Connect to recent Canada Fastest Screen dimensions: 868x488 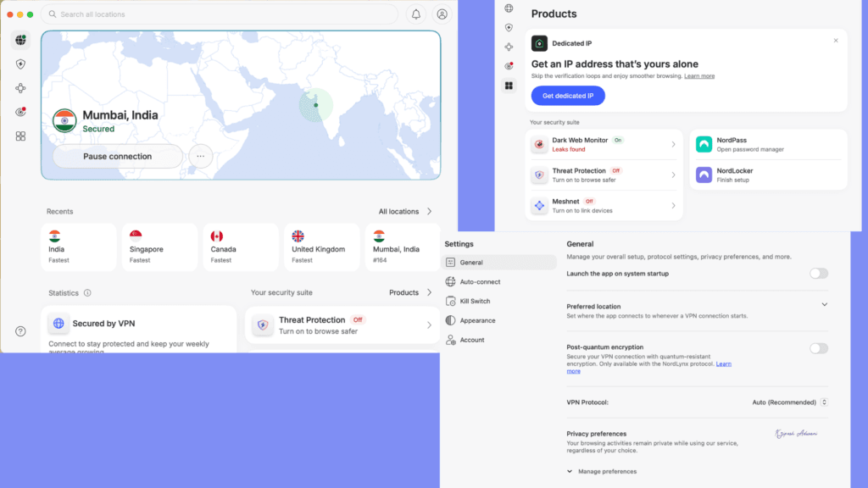point(241,247)
